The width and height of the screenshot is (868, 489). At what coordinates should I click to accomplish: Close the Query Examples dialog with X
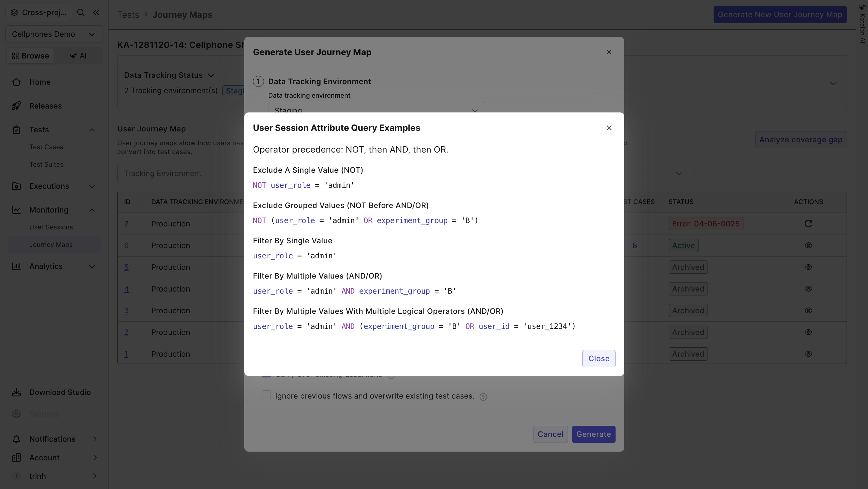(609, 128)
